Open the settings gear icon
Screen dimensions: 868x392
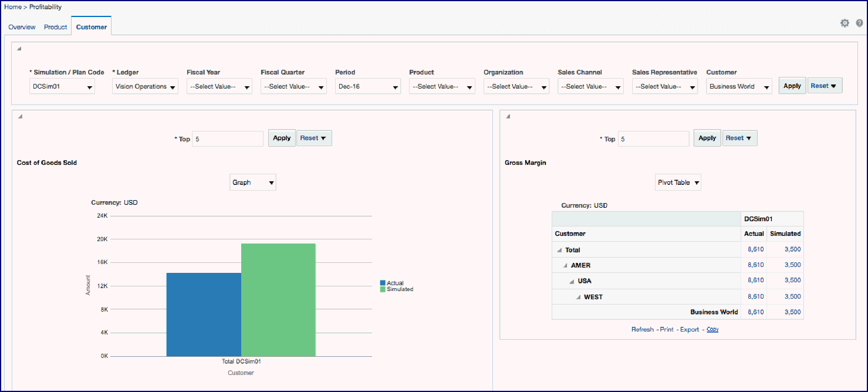[845, 23]
